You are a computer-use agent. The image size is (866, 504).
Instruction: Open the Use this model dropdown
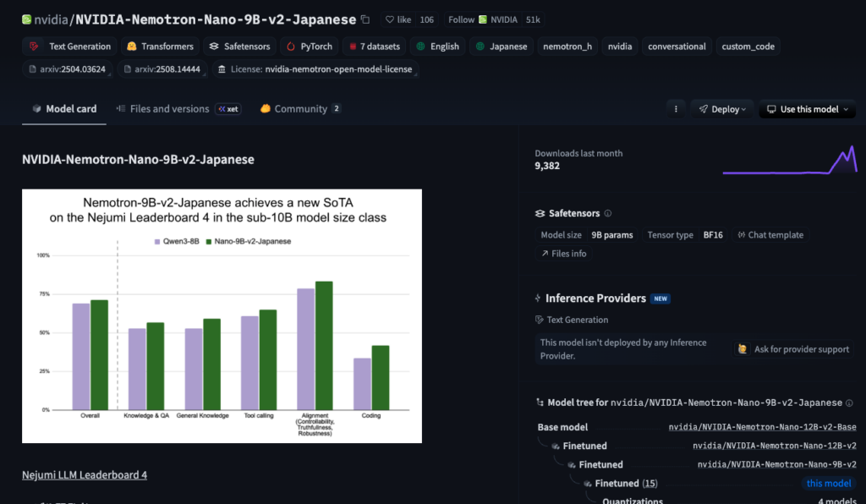tap(807, 109)
